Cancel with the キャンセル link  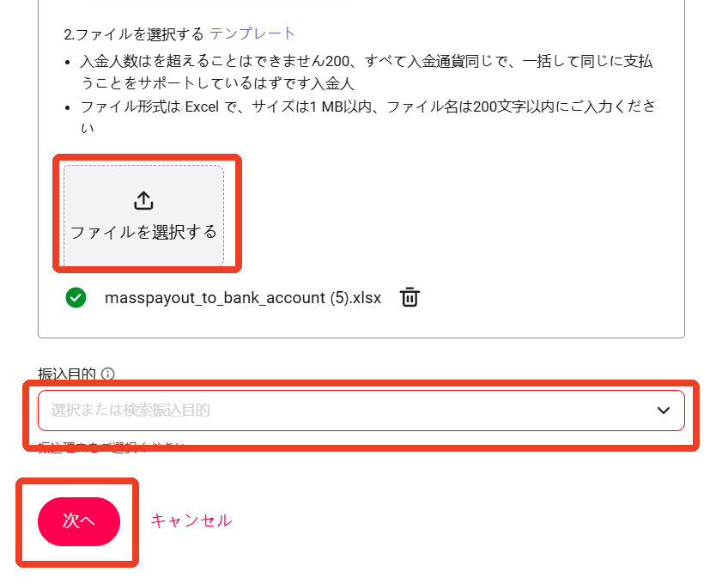[191, 520]
